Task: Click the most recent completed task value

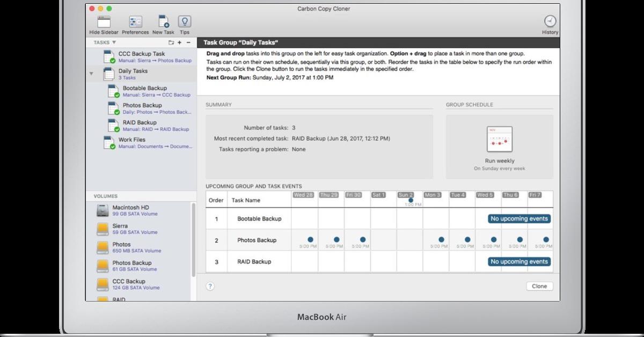Action: tap(341, 138)
